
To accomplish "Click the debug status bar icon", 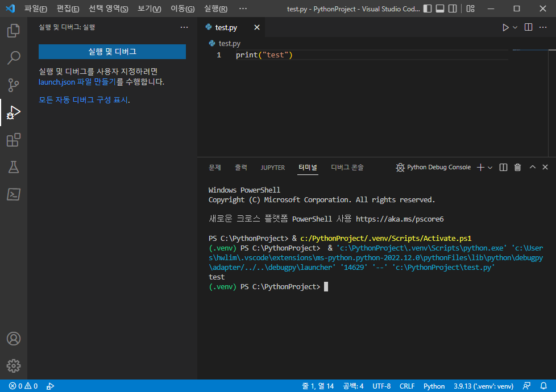I will pos(51,386).
